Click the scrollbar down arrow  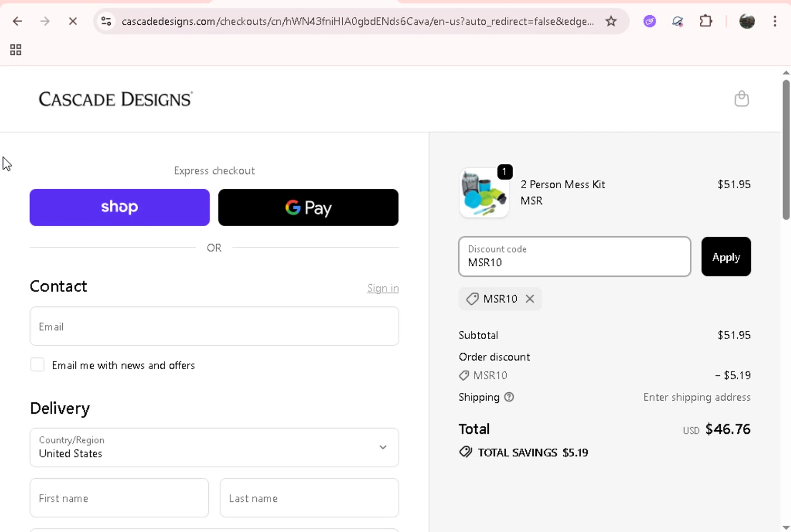click(786, 527)
